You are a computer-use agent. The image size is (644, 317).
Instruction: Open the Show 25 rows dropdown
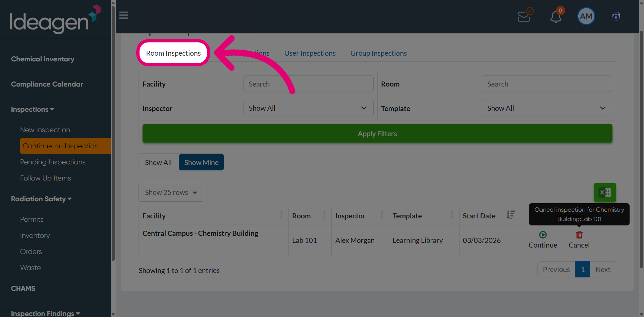pos(171,192)
